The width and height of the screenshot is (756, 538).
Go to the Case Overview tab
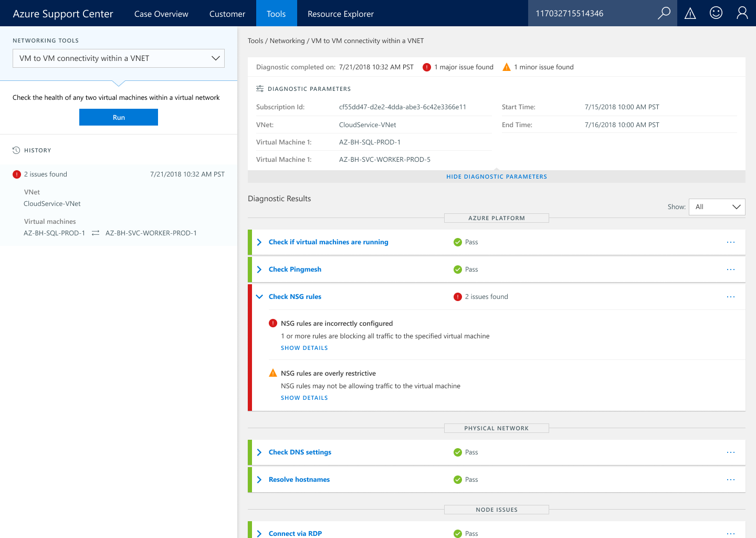161,14
